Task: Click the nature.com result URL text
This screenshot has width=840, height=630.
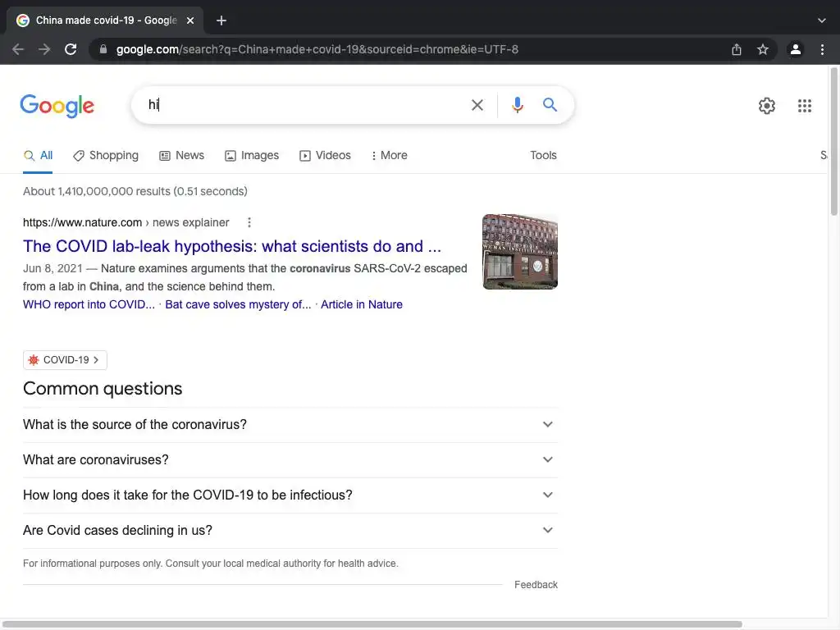Action: (126, 222)
